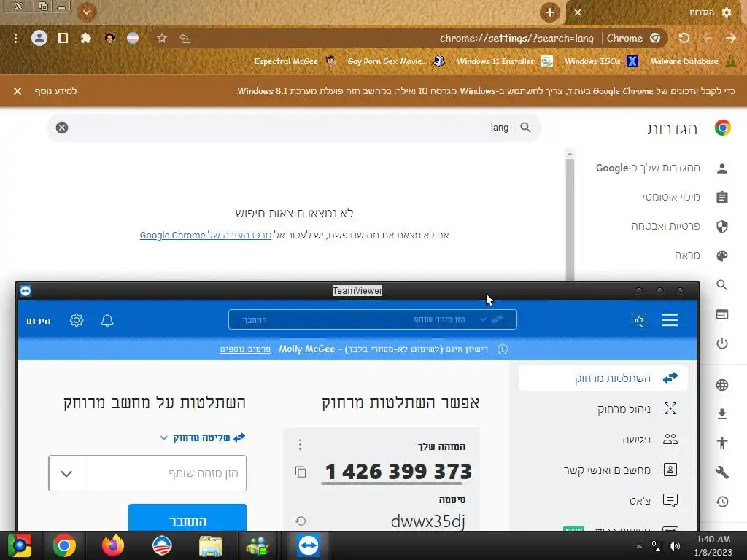Expand remote control mode dropdown
Screen dimensions: 747x560
point(163,437)
